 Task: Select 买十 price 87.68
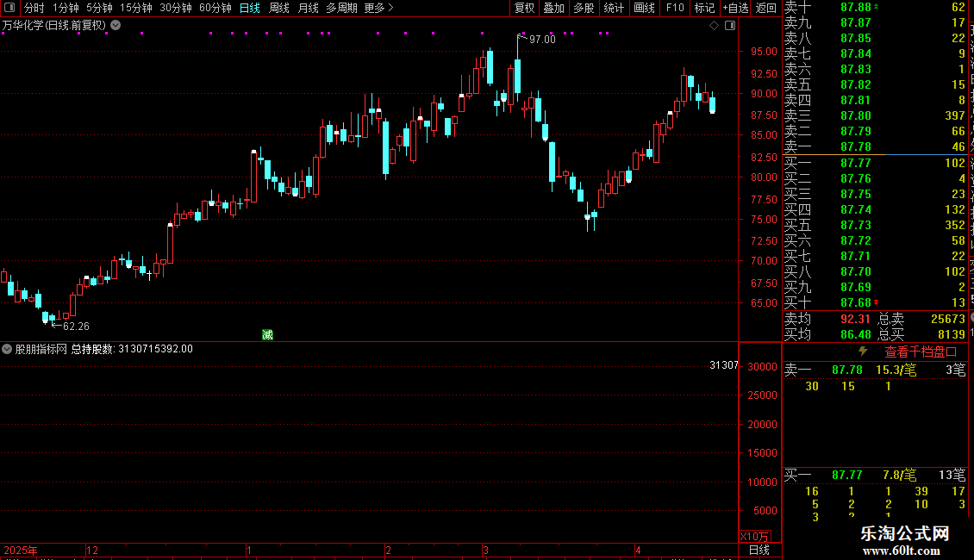(856, 302)
